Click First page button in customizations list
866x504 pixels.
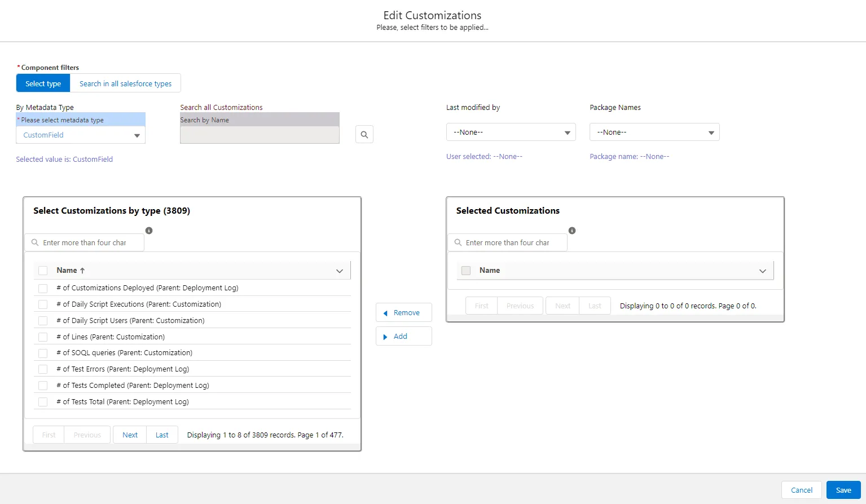click(x=49, y=435)
